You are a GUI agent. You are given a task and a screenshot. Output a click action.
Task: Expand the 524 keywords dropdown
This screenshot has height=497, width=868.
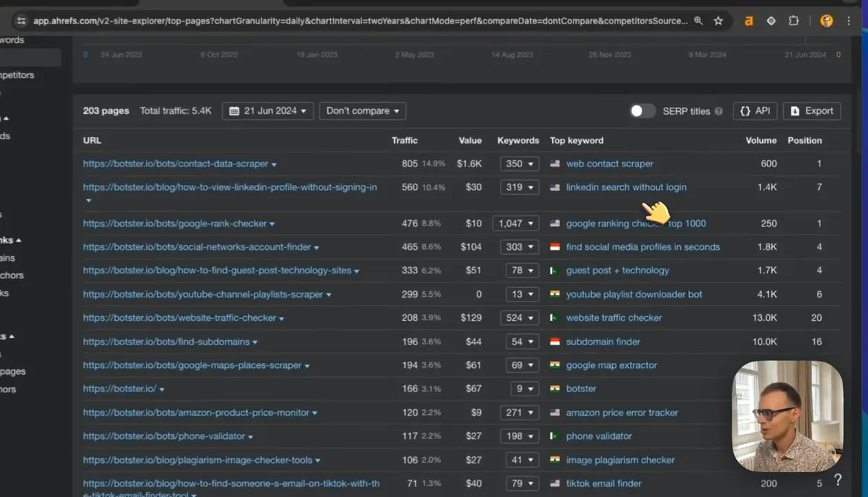coord(520,318)
